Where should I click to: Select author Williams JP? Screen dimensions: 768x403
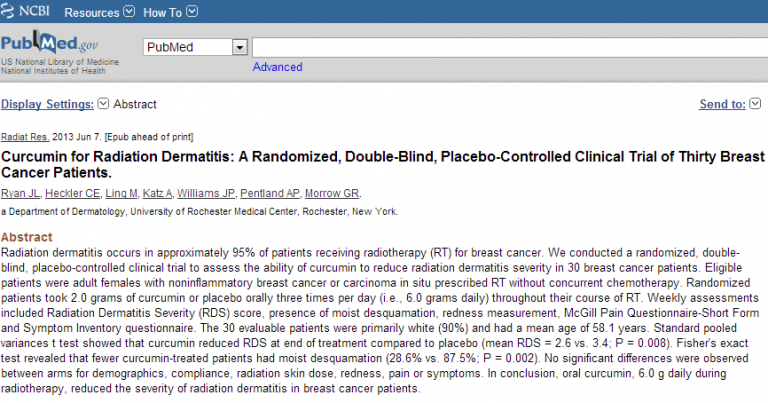point(206,193)
